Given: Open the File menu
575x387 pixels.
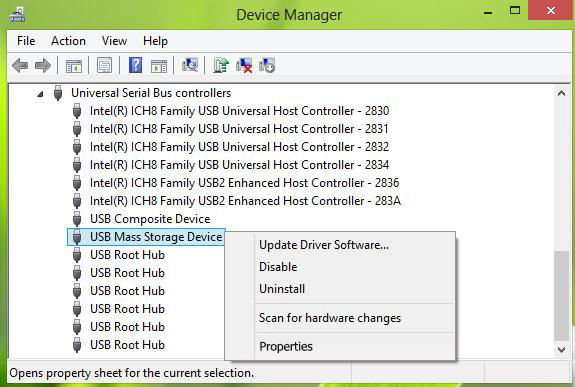Looking at the screenshot, I should pos(26,41).
